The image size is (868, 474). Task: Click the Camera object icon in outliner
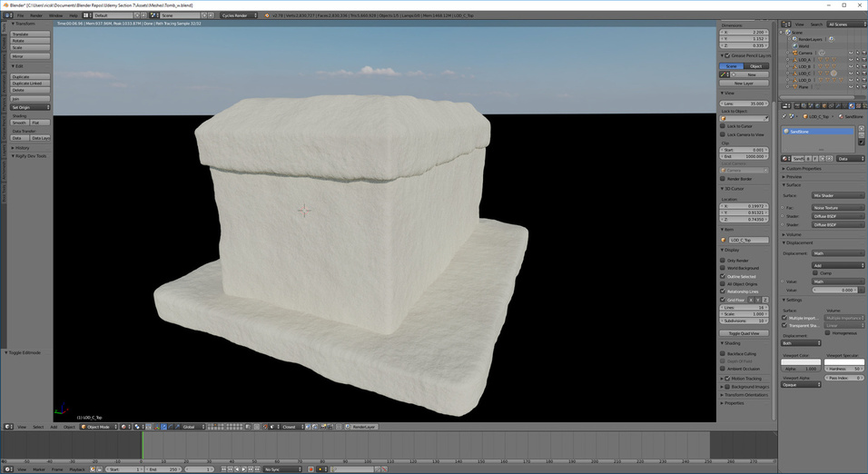794,53
